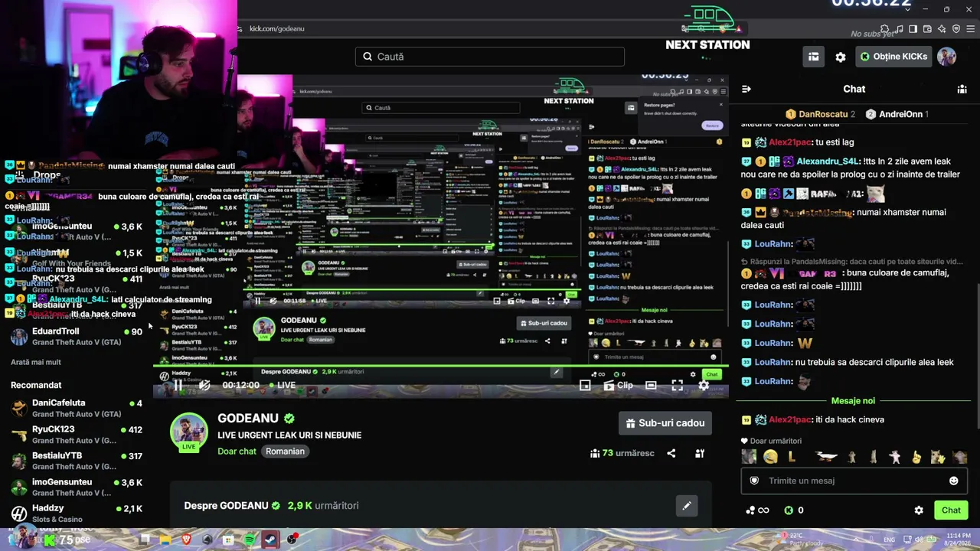Toggle the browser sidebar panel

[x=913, y=29]
